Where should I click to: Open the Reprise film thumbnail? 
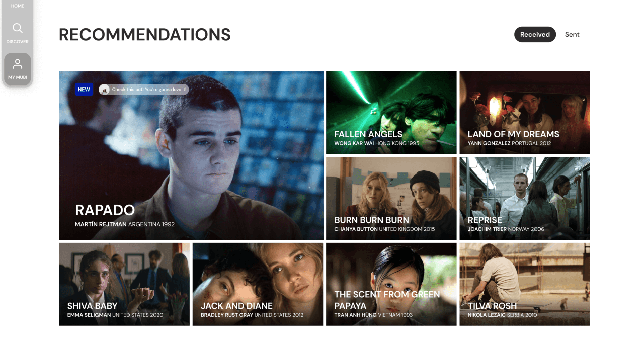[525, 198]
